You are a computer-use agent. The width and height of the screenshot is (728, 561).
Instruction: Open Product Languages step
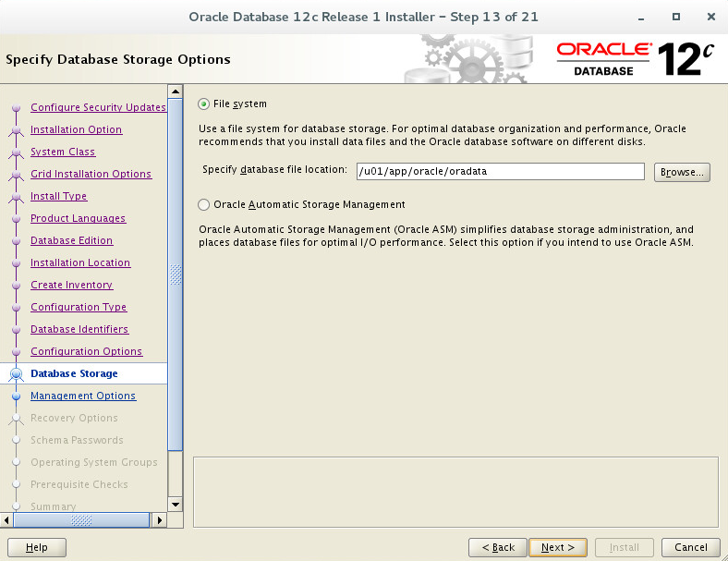(x=78, y=218)
